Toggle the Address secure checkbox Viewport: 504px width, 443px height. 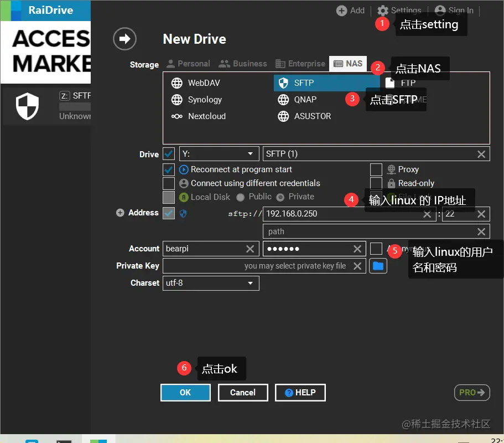coord(169,213)
